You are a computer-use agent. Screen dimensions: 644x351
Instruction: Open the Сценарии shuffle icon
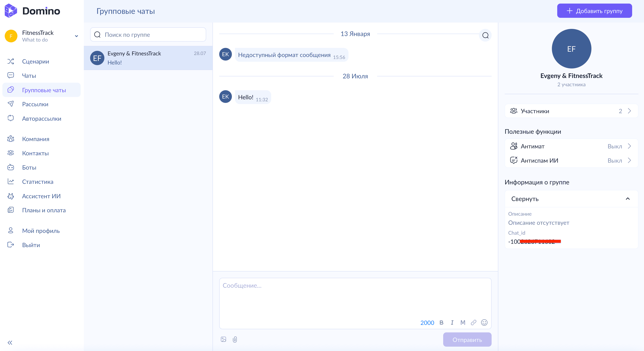[x=10, y=61]
